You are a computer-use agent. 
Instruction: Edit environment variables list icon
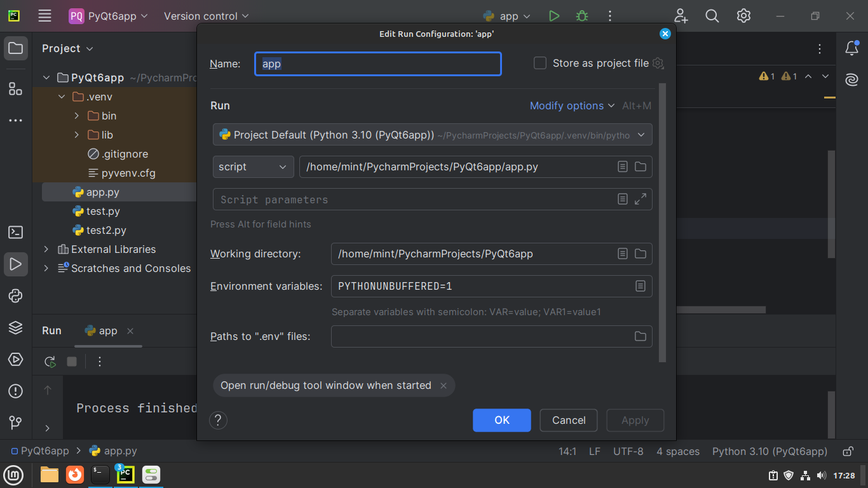(641, 286)
